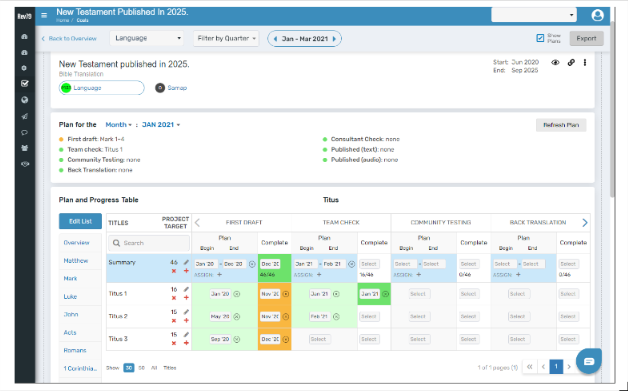
Task: Toggle Titus 2 Team Check plan circle
Action: tap(336, 316)
